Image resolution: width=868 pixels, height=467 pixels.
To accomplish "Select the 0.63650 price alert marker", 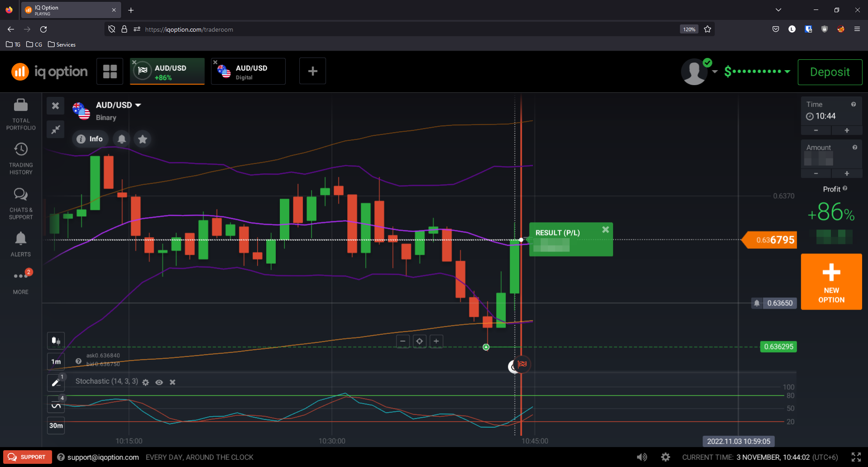I will coord(774,303).
